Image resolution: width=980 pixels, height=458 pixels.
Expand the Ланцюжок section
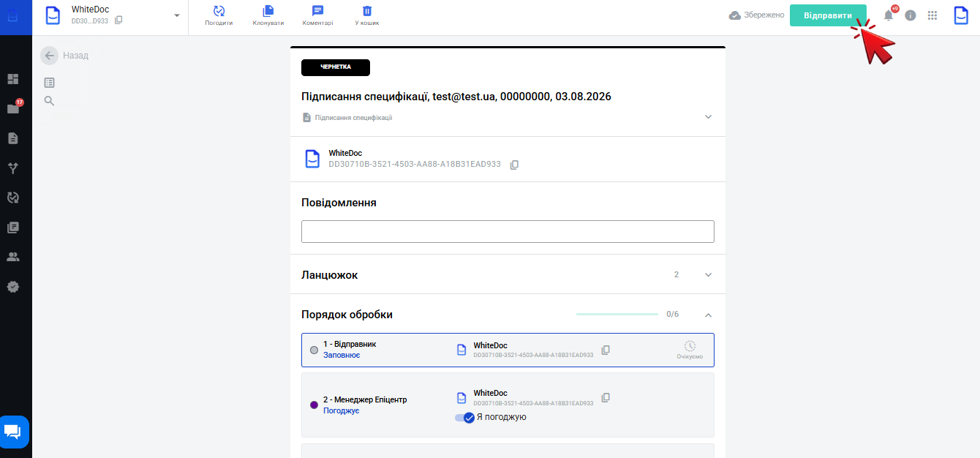click(708, 274)
